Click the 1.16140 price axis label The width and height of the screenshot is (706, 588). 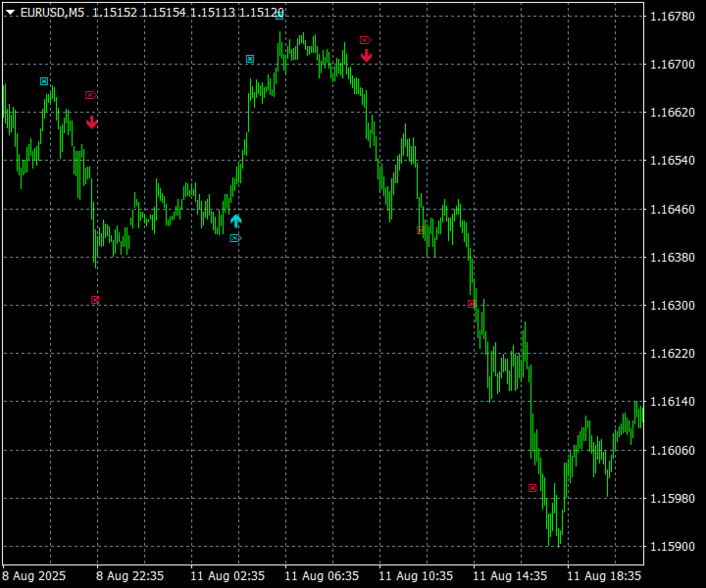tap(673, 402)
